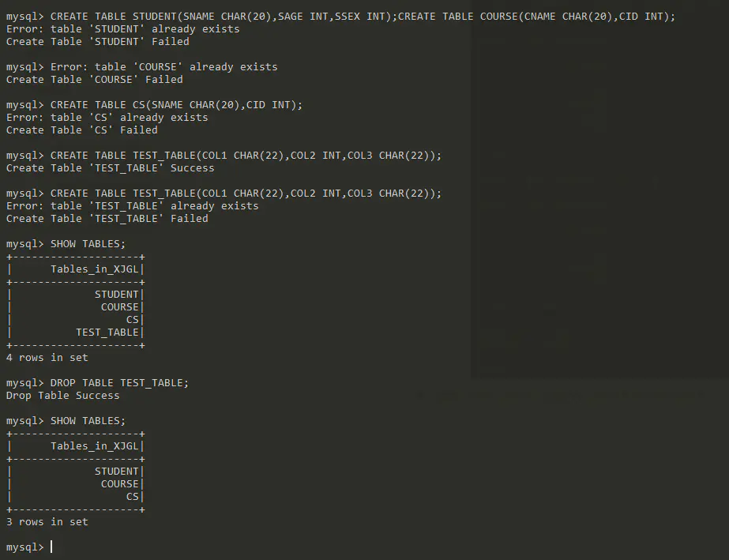Click the TEST_TABLE row in the table listing

click(x=107, y=333)
